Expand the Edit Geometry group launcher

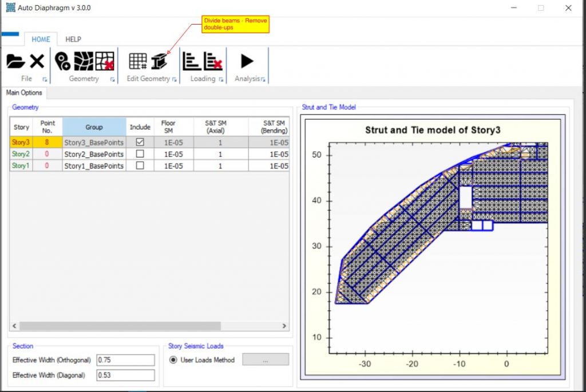174,80
